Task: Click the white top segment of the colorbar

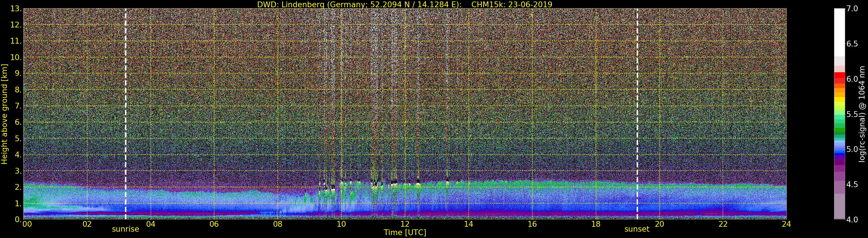Action: coord(839,32)
